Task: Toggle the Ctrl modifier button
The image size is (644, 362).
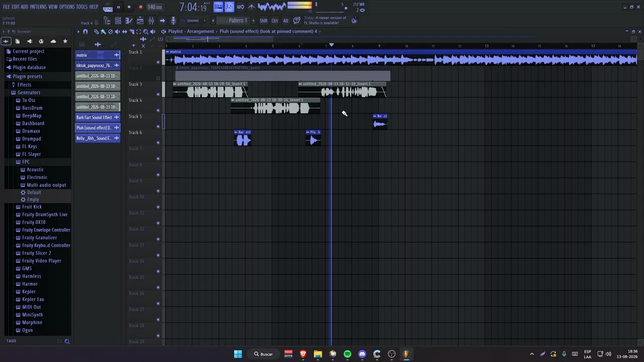Action: click(275, 21)
